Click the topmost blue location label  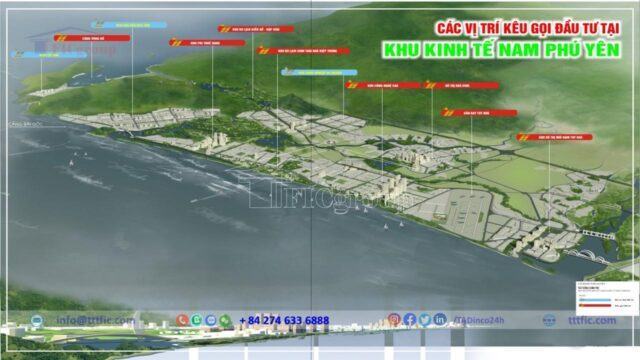click(x=129, y=25)
